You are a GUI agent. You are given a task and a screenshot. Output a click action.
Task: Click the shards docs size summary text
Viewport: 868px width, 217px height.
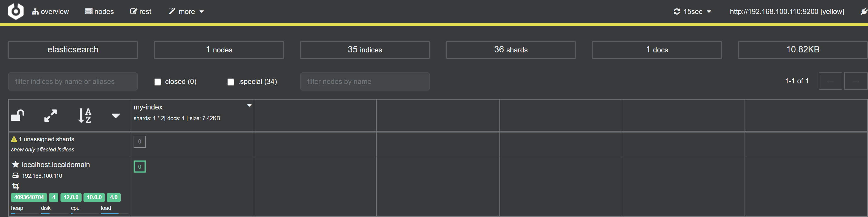coord(177,119)
